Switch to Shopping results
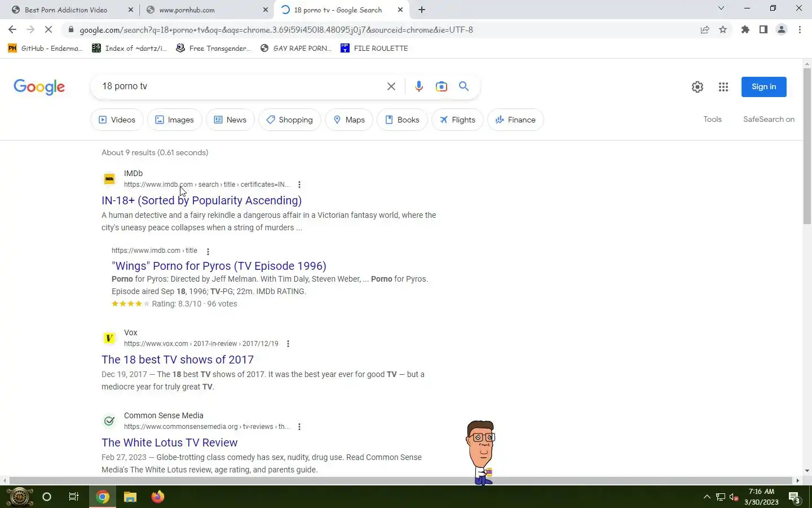This screenshot has height=508, width=812. (290, 120)
